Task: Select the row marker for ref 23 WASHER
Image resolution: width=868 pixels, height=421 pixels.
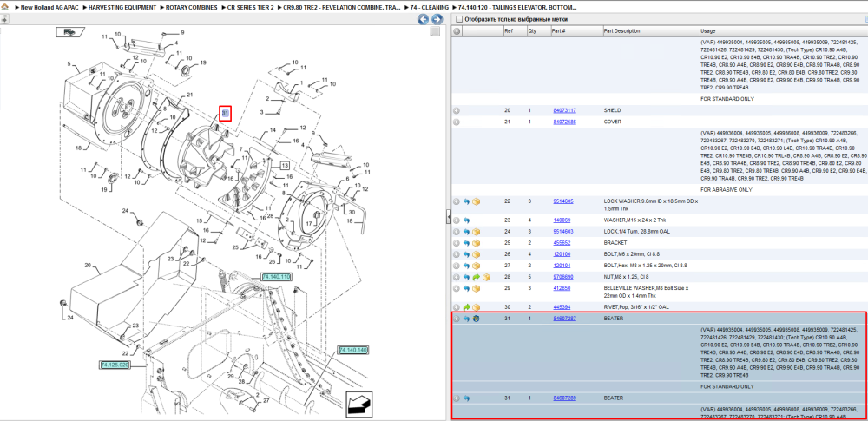Action: pos(457,220)
